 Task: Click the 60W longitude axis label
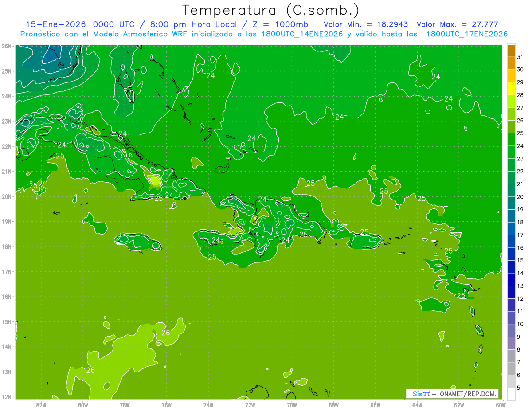(501, 405)
